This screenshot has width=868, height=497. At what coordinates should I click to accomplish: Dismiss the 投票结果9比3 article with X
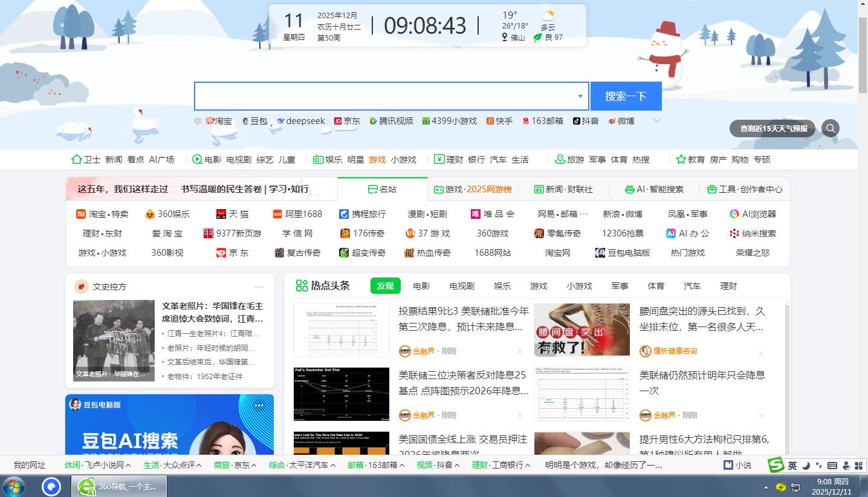tap(519, 351)
